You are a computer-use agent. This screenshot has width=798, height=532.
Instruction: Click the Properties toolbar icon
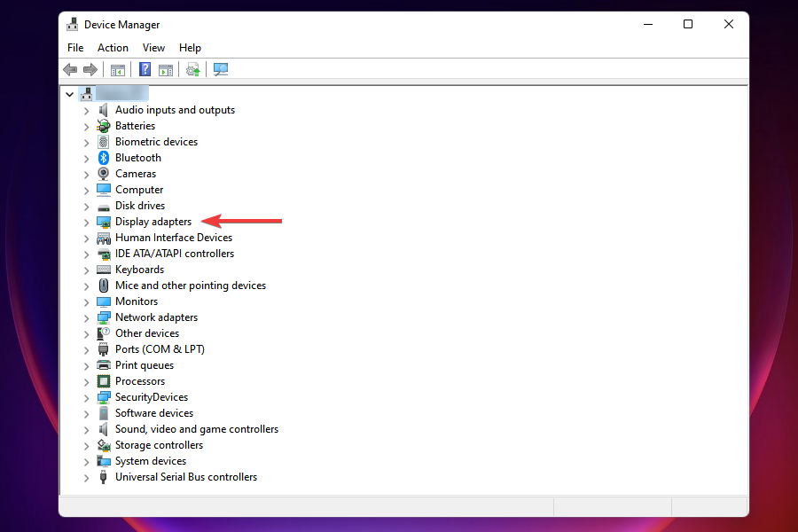(x=166, y=69)
